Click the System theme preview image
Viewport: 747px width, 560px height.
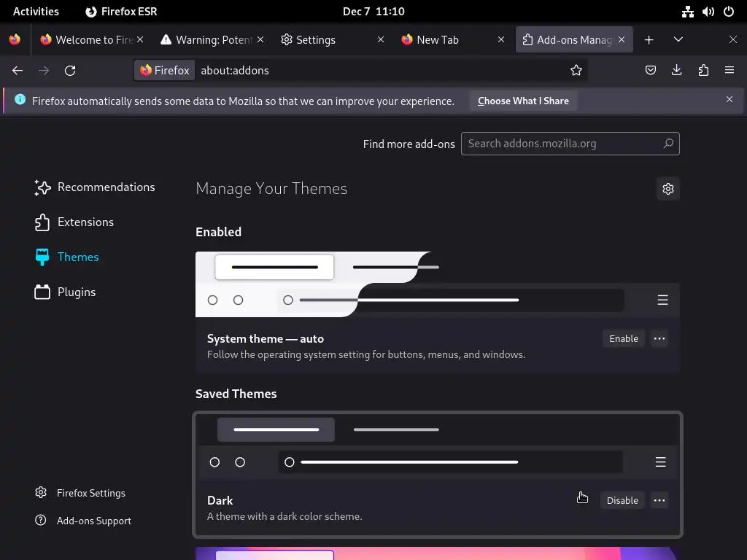coord(437,284)
